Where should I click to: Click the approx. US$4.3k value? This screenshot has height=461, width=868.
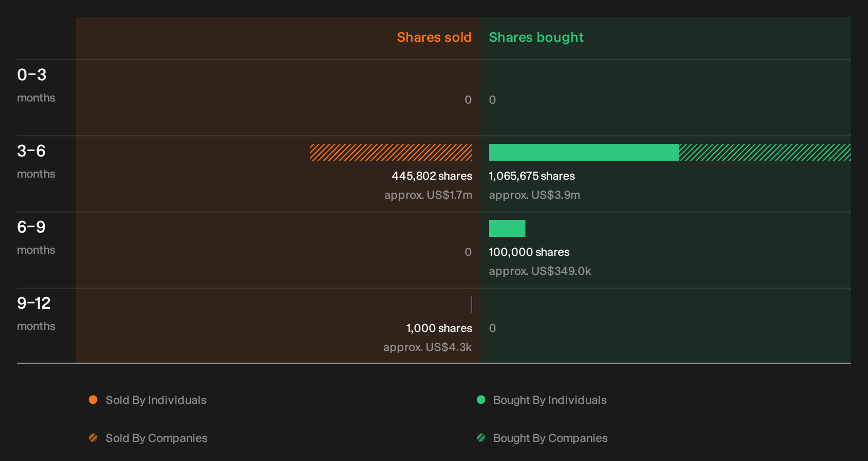[428, 347]
